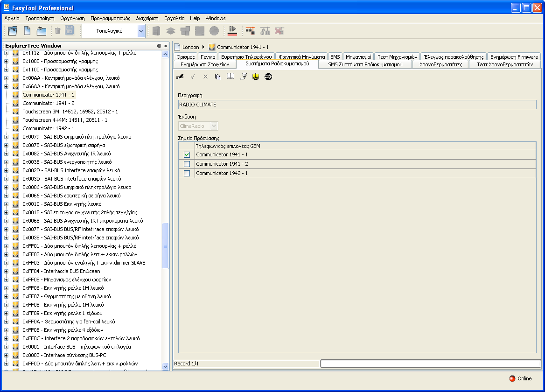Click the tree scrollbar down arrow
545x392 pixels.
[x=166, y=366]
